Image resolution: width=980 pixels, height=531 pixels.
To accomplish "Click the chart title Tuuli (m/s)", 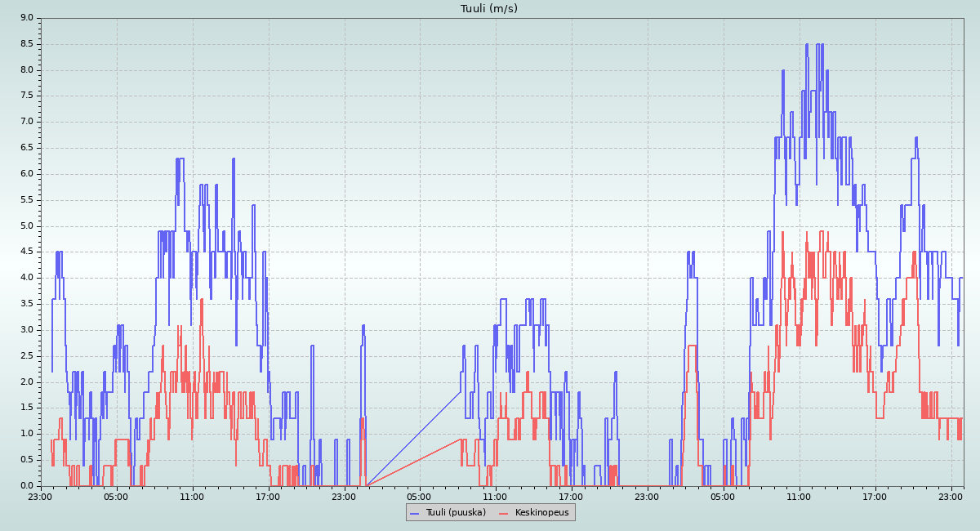I will (x=489, y=8).
